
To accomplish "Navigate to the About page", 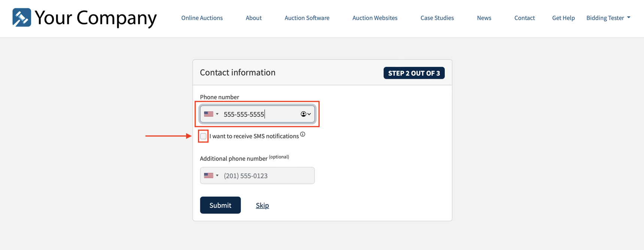I will tap(253, 18).
